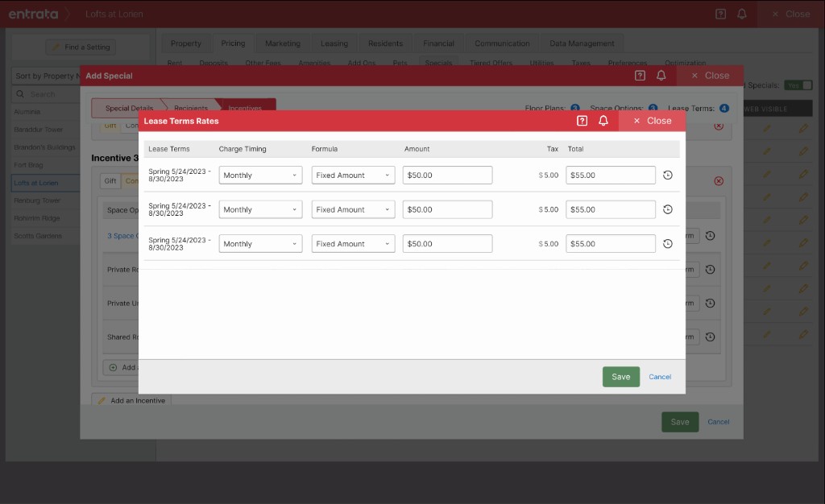Open history icon beside Shared row
The width and height of the screenshot is (825, 504).
[x=710, y=337]
